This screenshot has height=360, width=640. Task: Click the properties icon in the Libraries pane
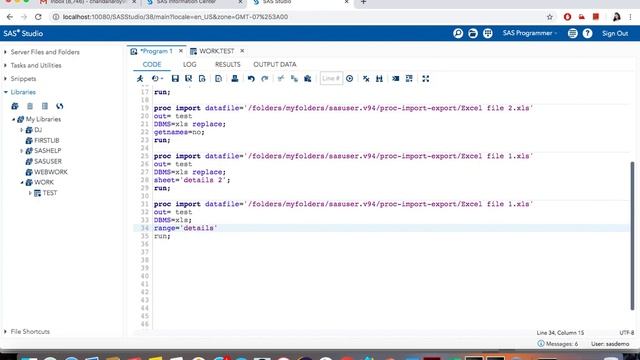[x=45, y=106]
